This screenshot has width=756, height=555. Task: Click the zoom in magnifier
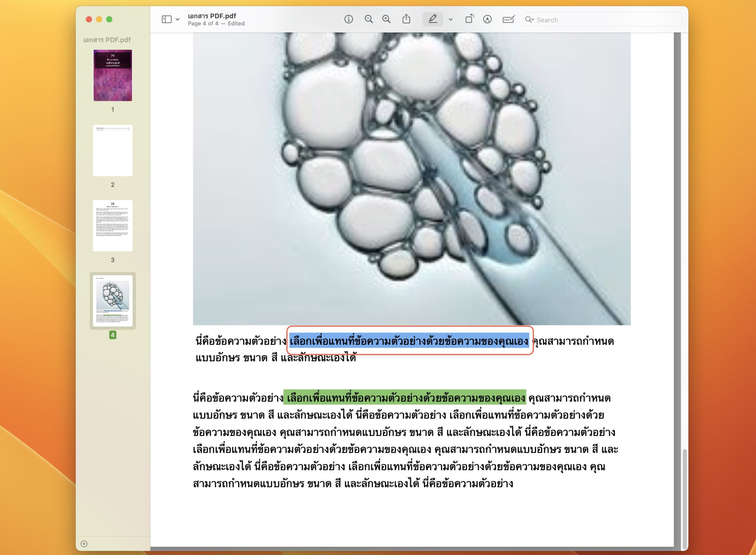click(x=386, y=19)
